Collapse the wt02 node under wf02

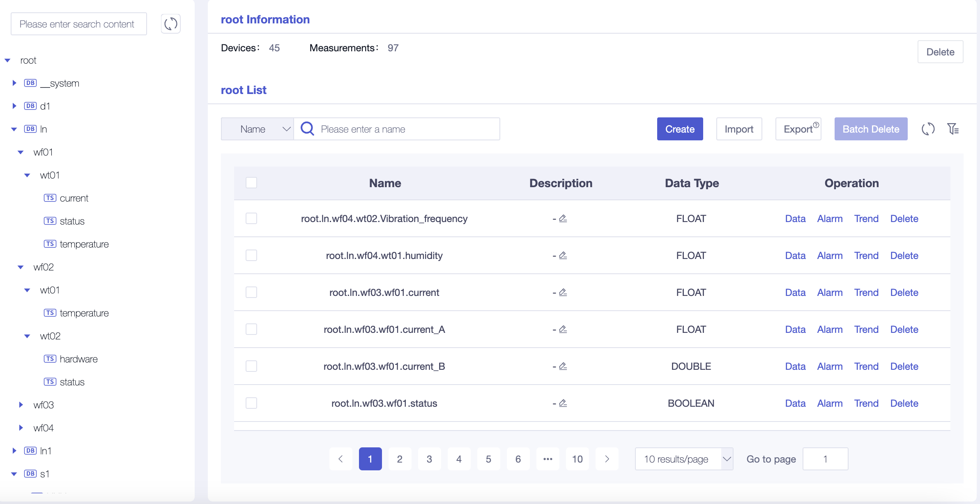click(27, 336)
